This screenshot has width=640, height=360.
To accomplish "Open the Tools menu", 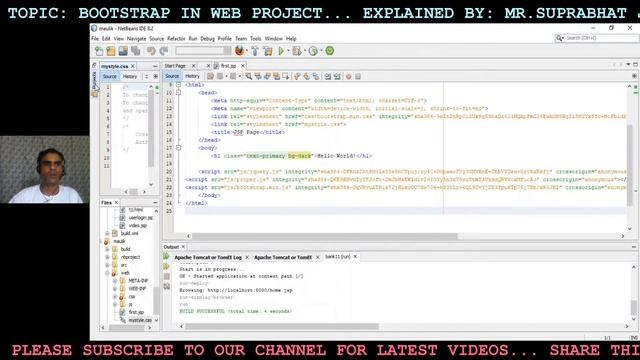I will click(256, 38).
